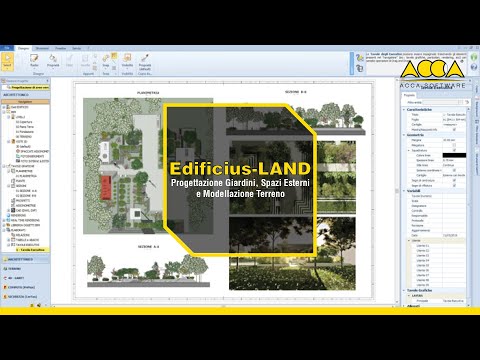The width and height of the screenshot is (480, 360).
Task: Select 1 - Tavola Esecutiva in the tree
Action: tap(33, 250)
